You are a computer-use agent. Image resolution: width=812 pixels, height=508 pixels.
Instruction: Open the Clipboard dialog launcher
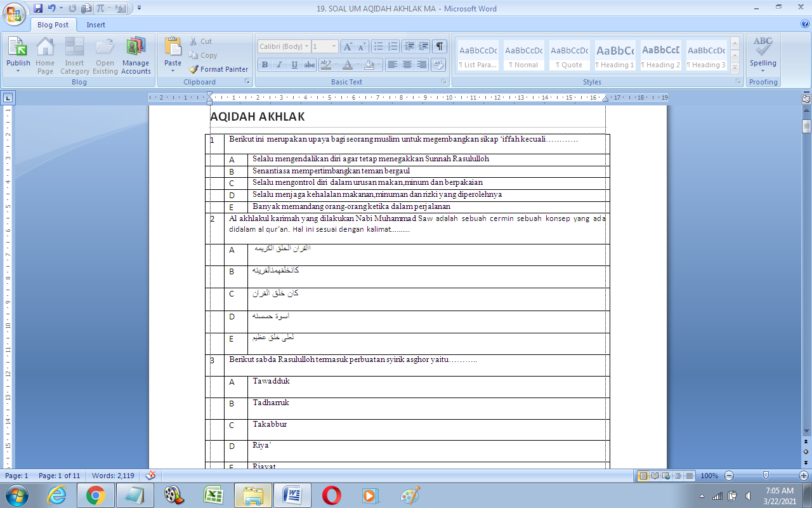(247, 82)
